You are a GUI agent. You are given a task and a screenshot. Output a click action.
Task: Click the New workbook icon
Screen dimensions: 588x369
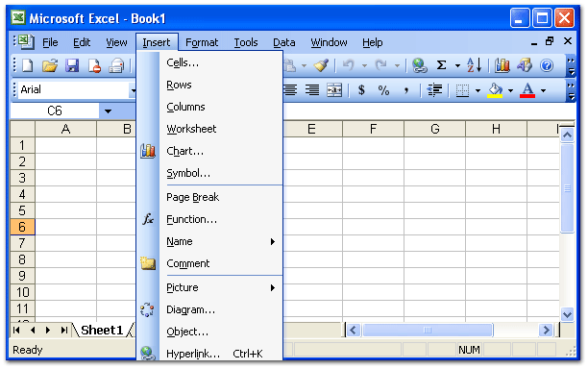(x=28, y=65)
